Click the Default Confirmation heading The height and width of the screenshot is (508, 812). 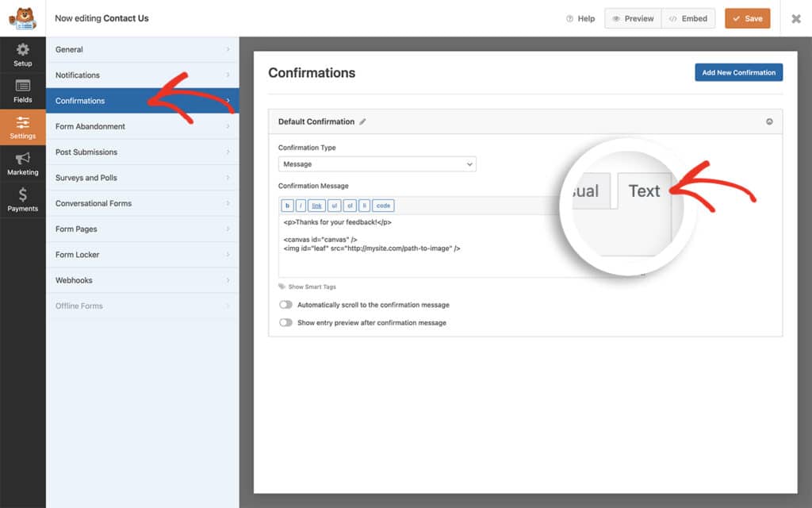tap(316, 121)
